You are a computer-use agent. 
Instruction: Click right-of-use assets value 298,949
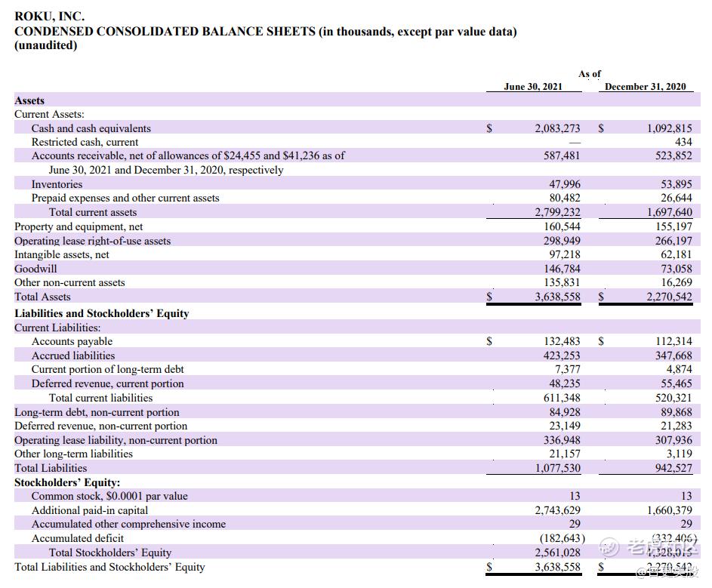[x=562, y=241]
